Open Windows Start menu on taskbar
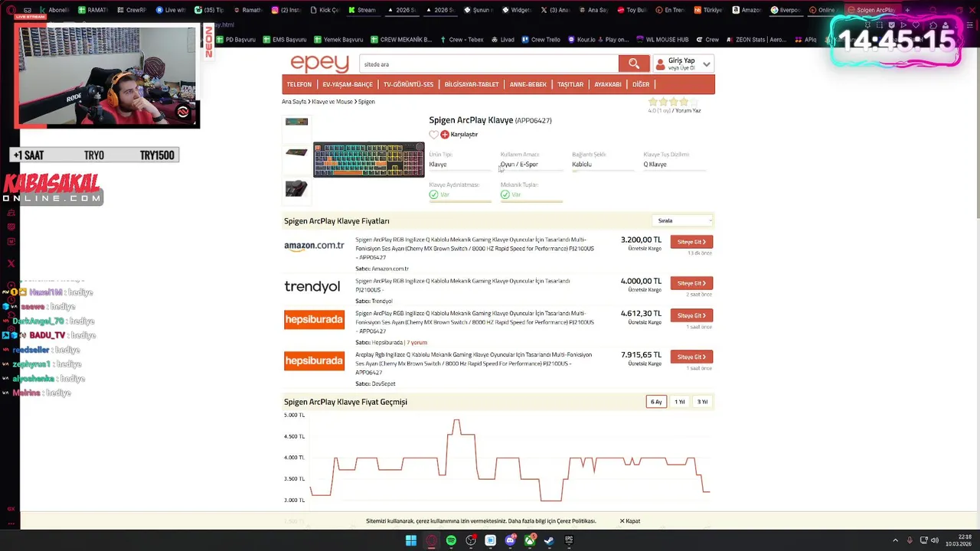Viewport: 980px width, 551px height. pyautogui.click(x=411, y=540)
